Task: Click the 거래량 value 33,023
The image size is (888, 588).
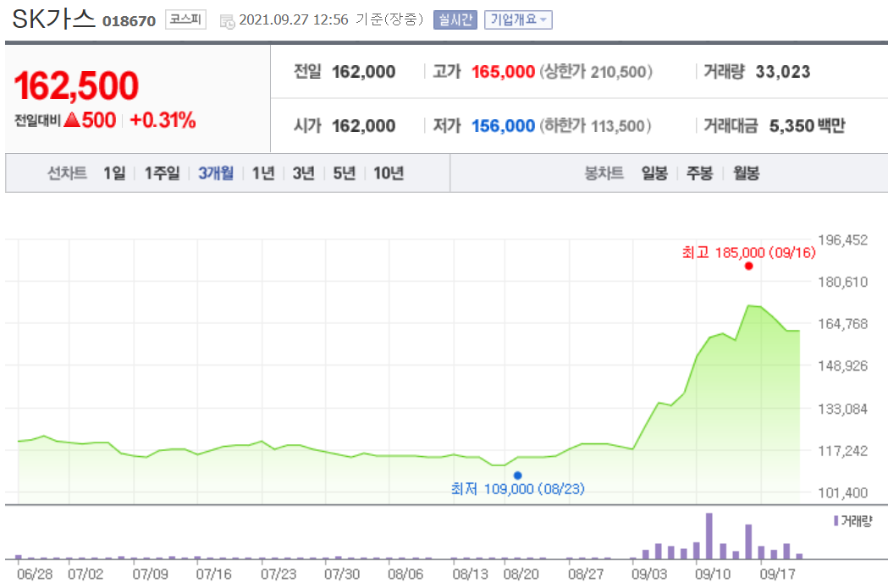Action: tap(783, 72)
